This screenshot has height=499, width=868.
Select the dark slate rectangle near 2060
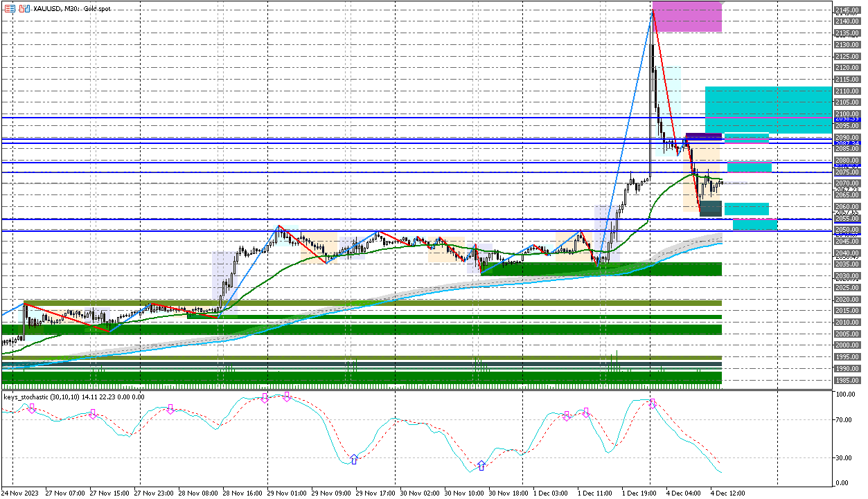point(711,208)
